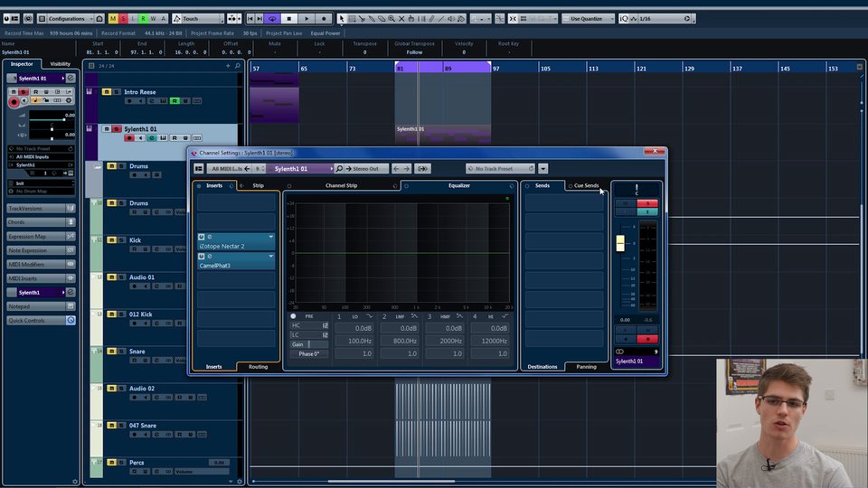868x488 pixels.
Task: Click the 12000Hz band 4 frequency field
Action: [x=489, y=341]
